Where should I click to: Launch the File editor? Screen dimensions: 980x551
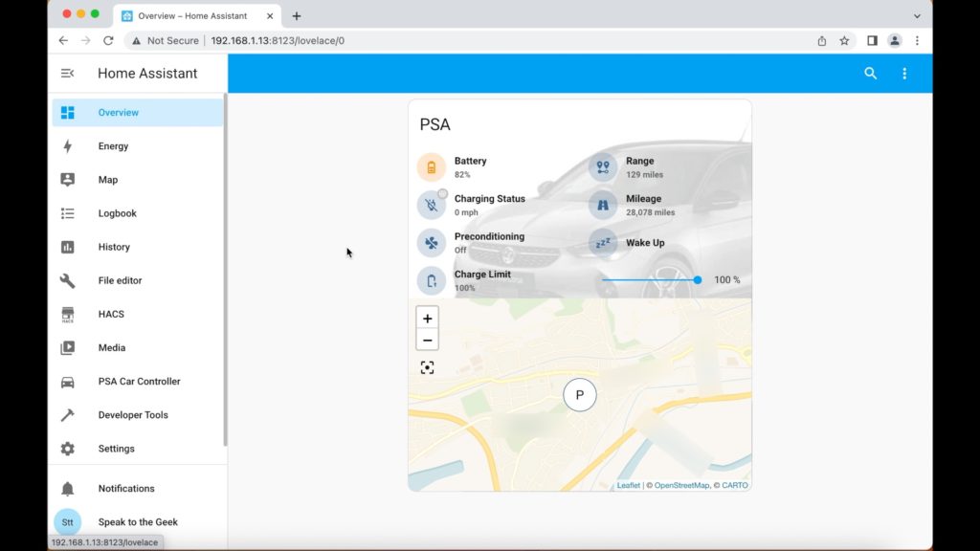(138, 280)
